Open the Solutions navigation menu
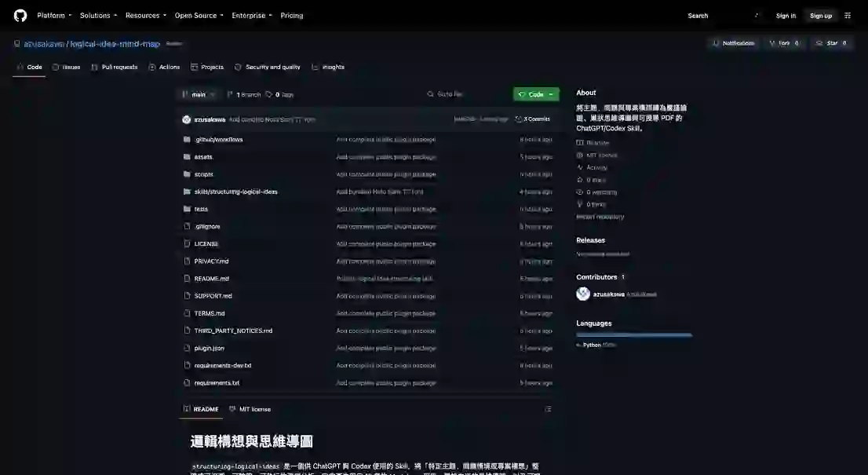The height and width of the screenshot is (475, 868). (x=98, y=16)
